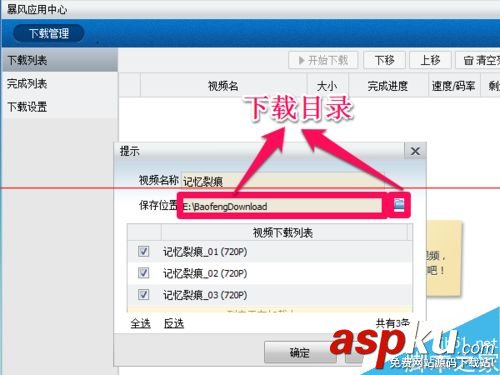Click 清空 trash button

tap(478, 60)
